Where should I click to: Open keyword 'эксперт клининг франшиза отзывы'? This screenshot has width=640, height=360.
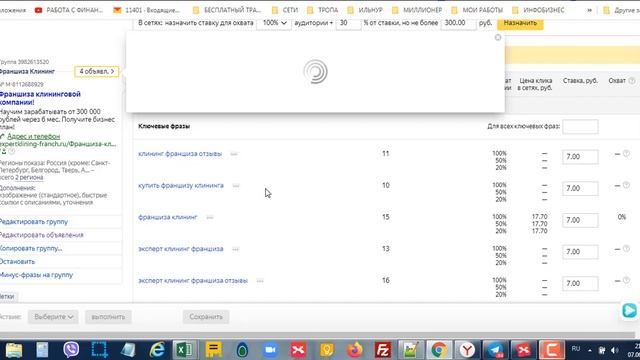point(193,281)
